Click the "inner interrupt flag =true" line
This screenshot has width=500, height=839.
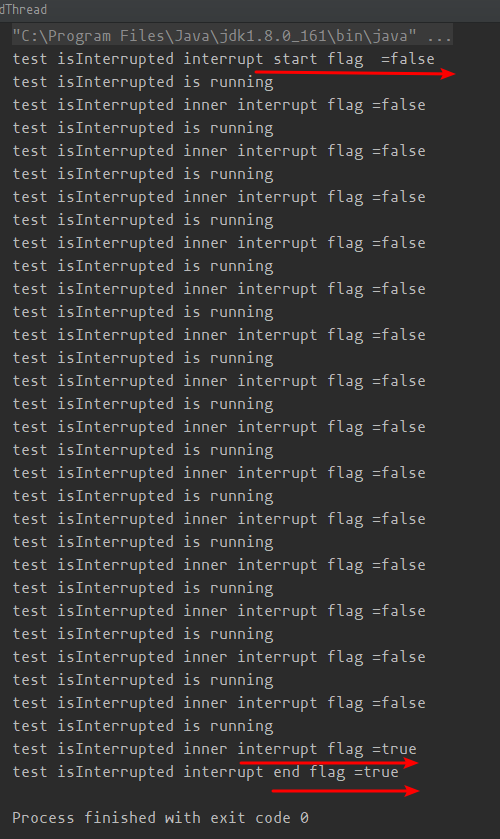coord(214,749)
